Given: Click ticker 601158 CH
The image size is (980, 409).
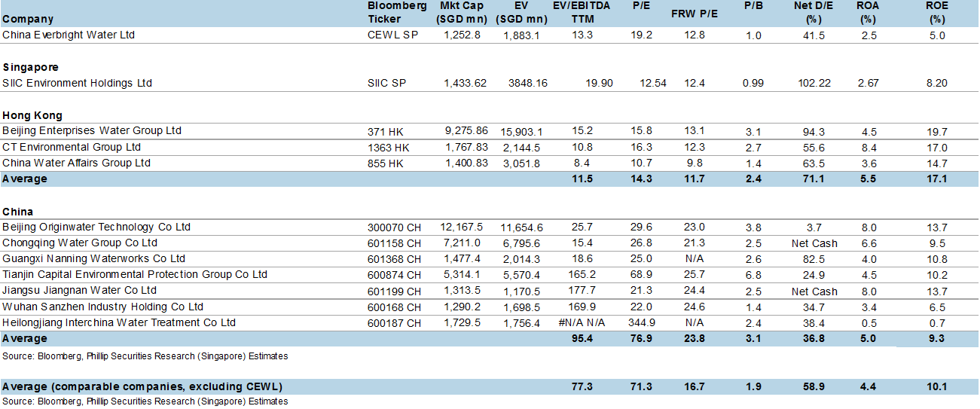Looking at the screenshot, I should [x=393, y=243].
